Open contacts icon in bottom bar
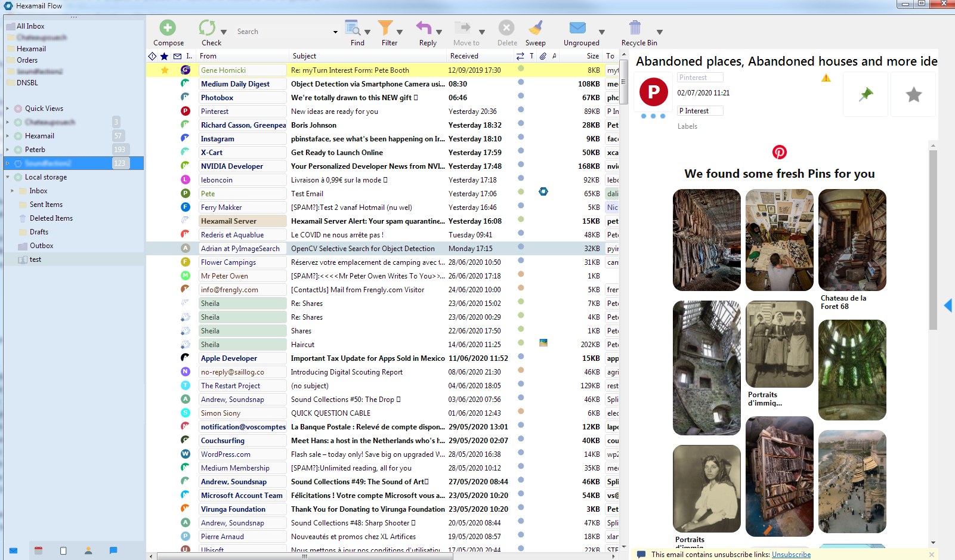The image size is (955, 560). coord(88,550)
